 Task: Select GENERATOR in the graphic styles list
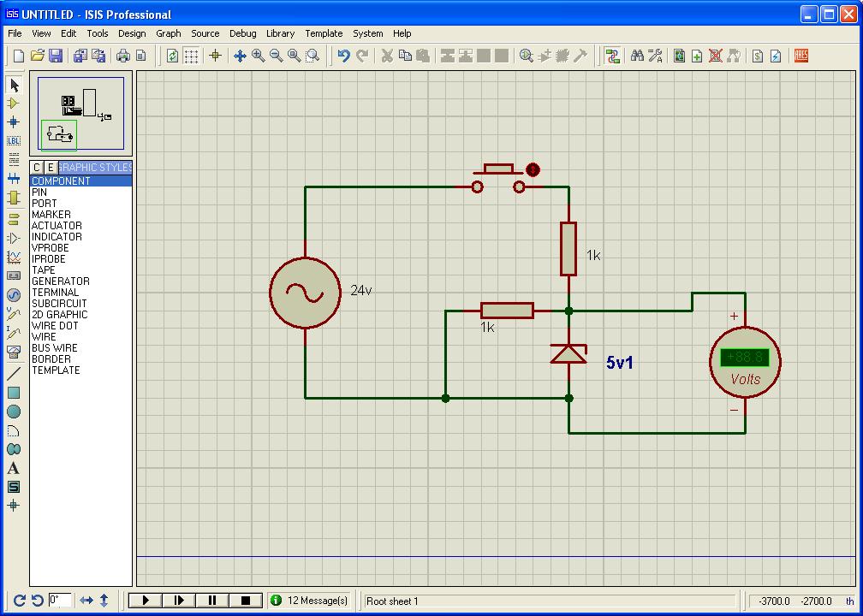click(60, 281)
